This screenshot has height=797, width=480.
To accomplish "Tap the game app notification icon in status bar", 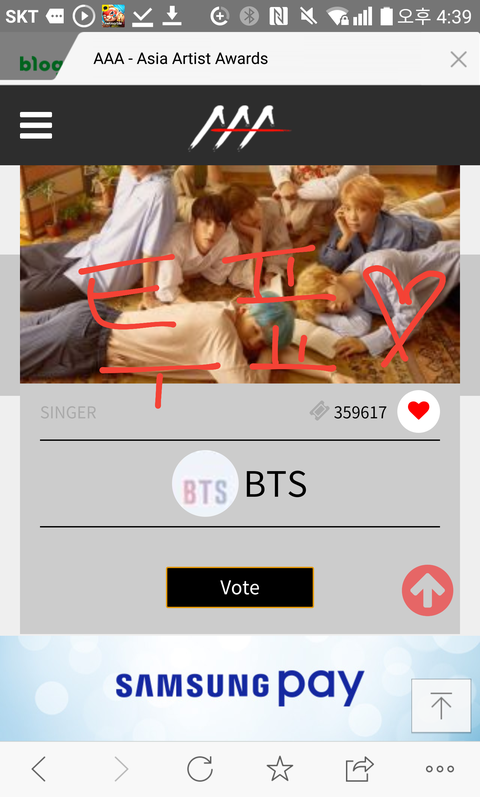I will [x=113, y=16].
